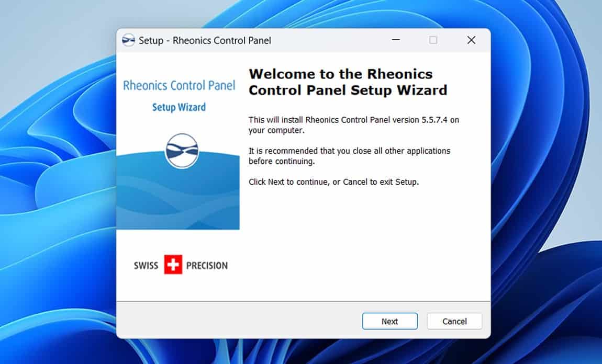602x364 pixels.
Task: Click the Next button to continue setup
Action: click(389, 321)
